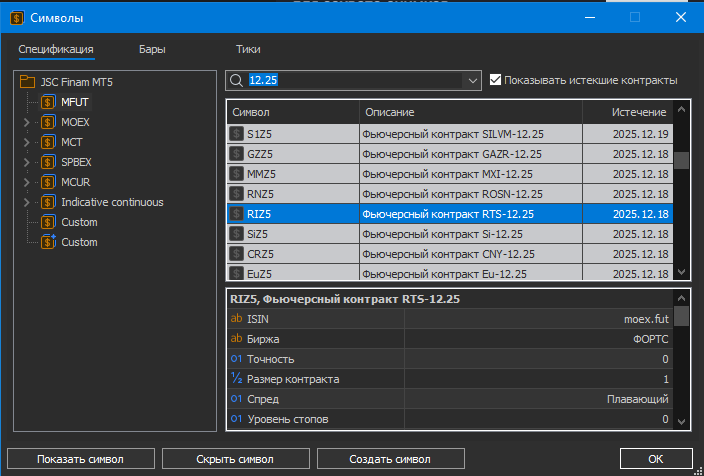The width and height of the screenshot is (704, 476).
Task: Click the Показать символ button
Action: pos(80,459)
